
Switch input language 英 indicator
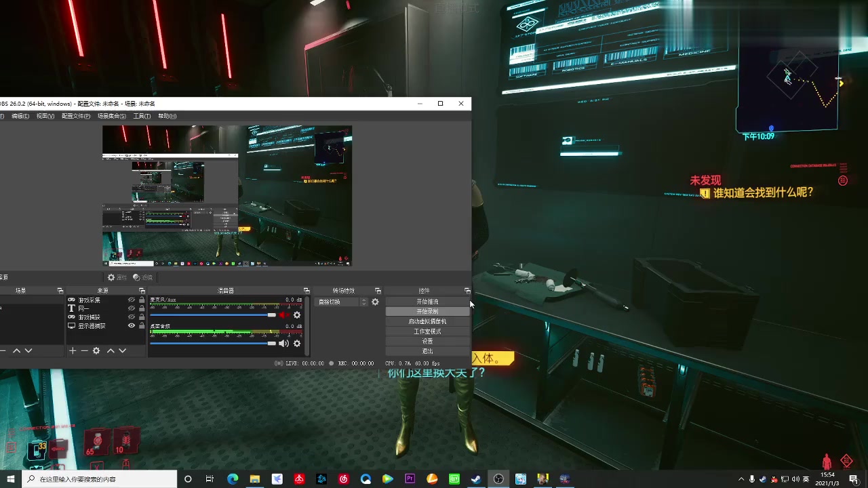[x=805, y=479]
